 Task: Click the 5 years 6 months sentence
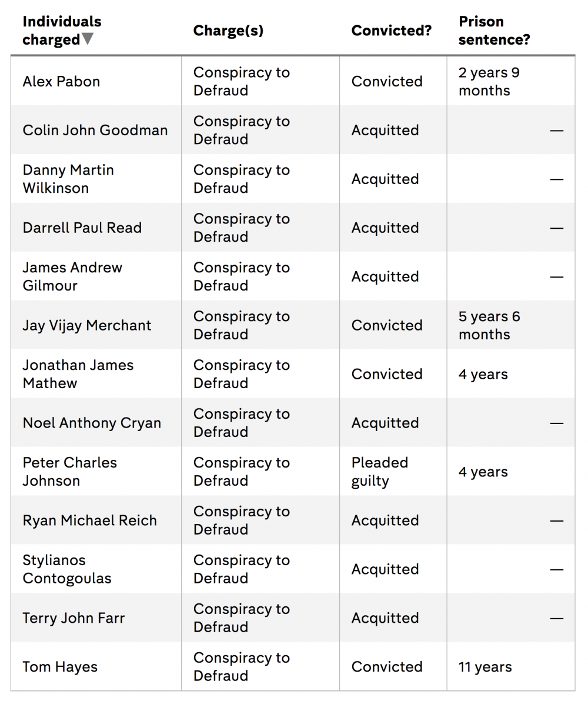click(x=489, y=325)
